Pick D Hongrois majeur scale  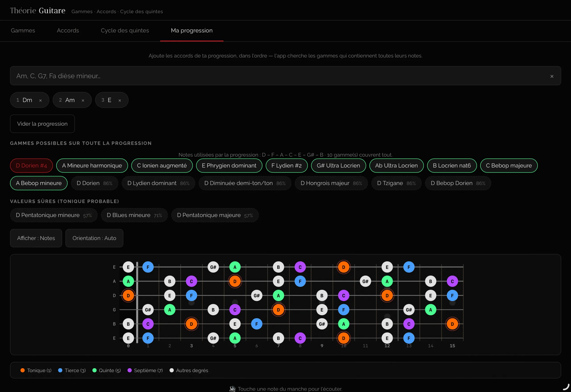pos(331,183)
